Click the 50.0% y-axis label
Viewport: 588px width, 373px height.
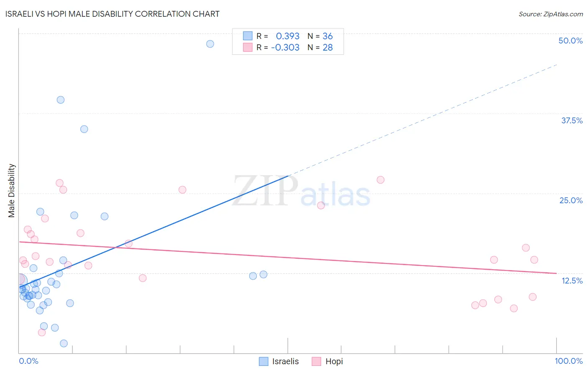(x=570, y=41)
